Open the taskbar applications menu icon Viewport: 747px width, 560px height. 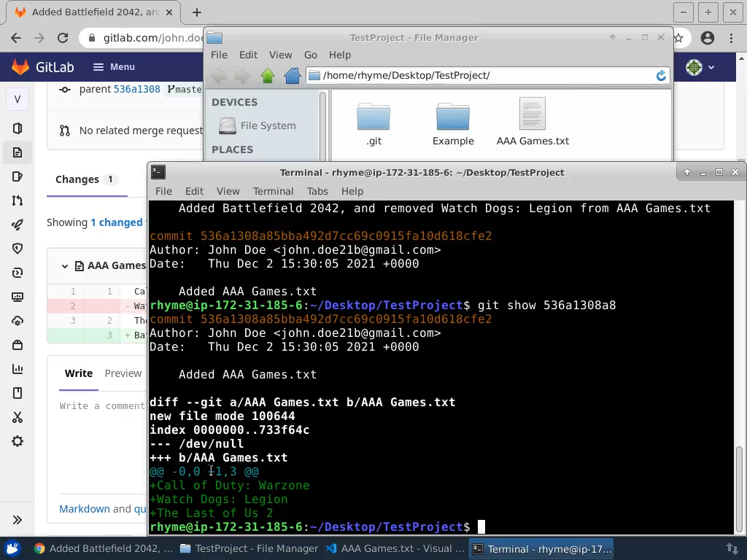tap(13, 548)
